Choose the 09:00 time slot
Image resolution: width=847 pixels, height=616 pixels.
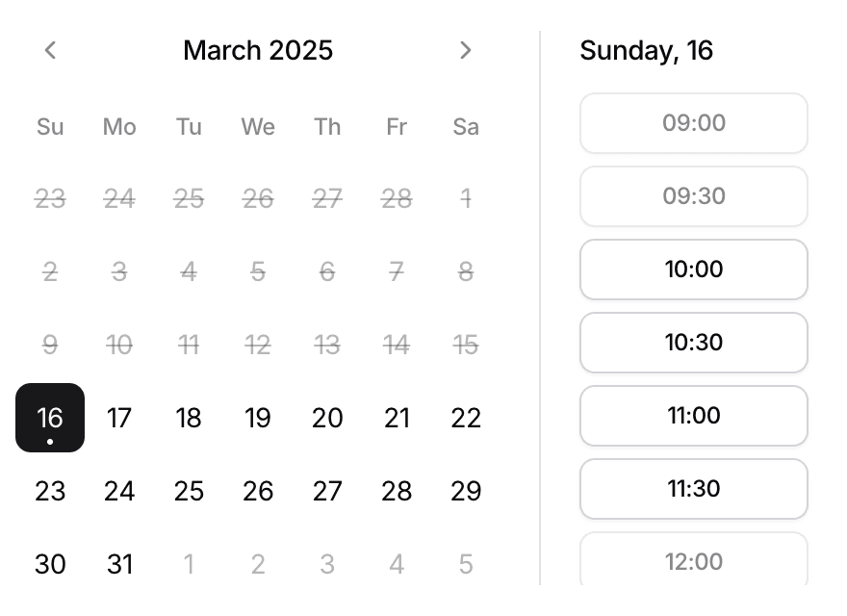pyautogui.click(x=693, y=123)
